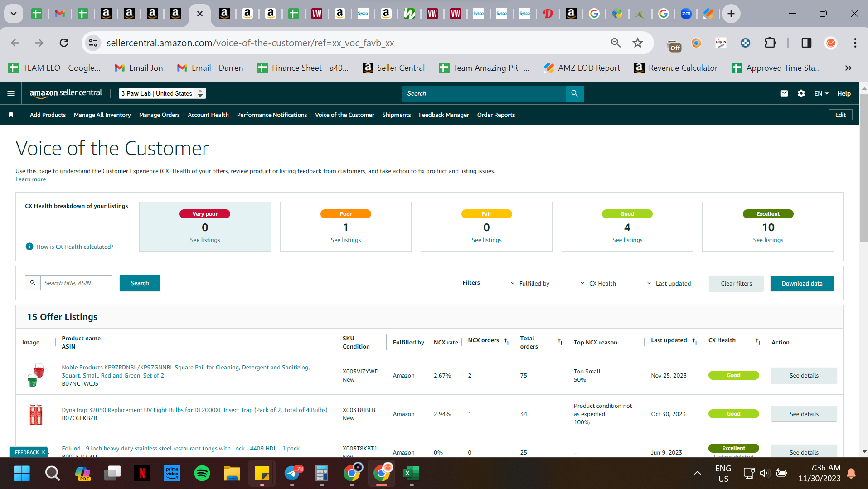Open Manage Orders page
Viewport: 868px width, 489px height.
(160, 115)
